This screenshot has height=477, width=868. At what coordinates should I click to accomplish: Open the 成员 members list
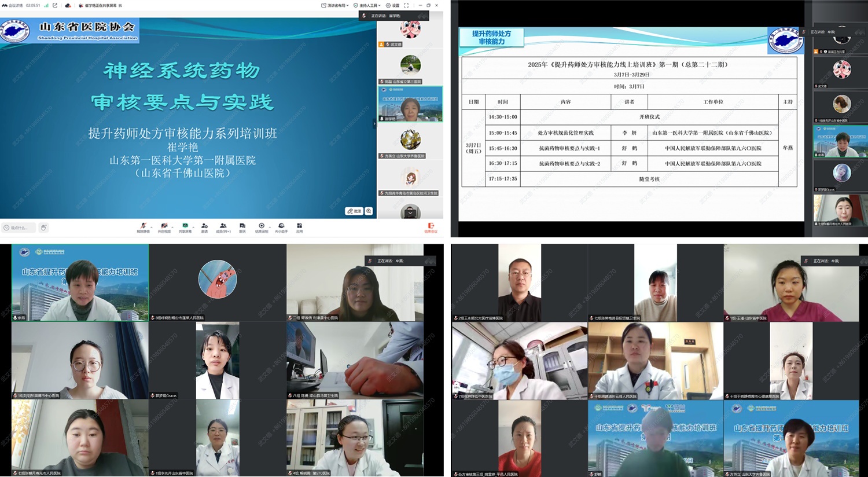click(223, 226)
